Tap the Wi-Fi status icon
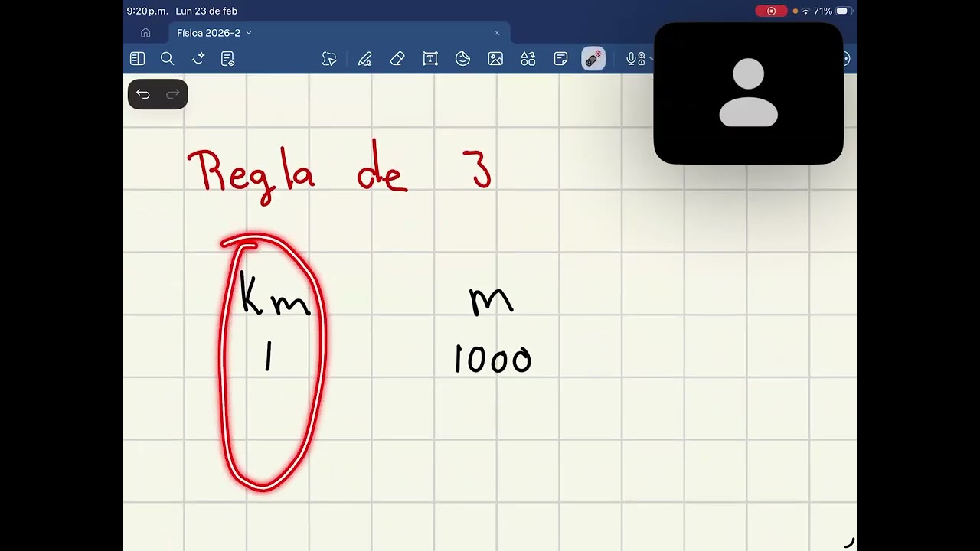 pyautogui.click(x=805, y=11)
